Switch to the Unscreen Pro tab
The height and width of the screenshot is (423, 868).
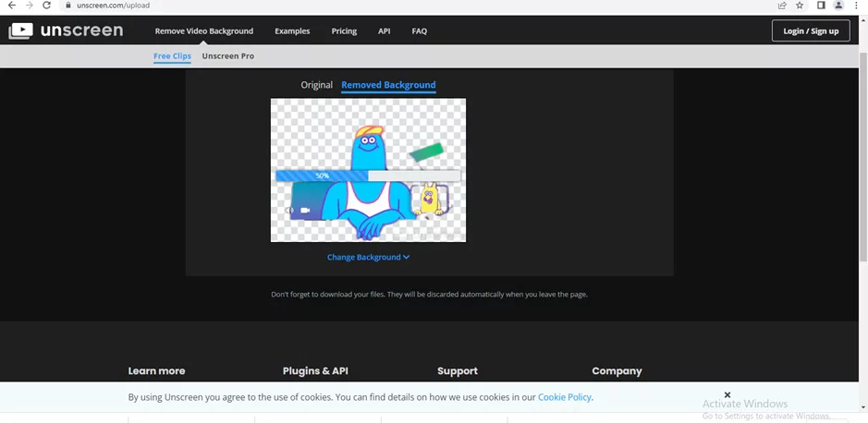228,55
